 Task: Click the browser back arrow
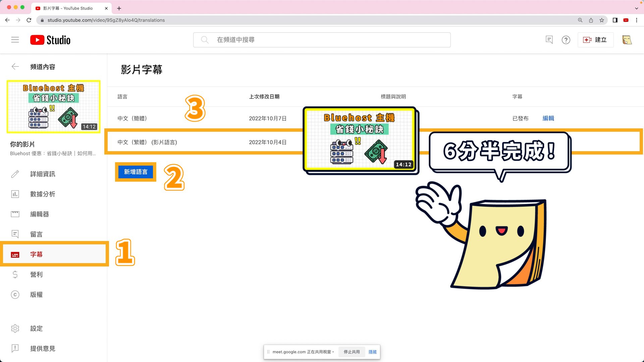tap(7, 20)
